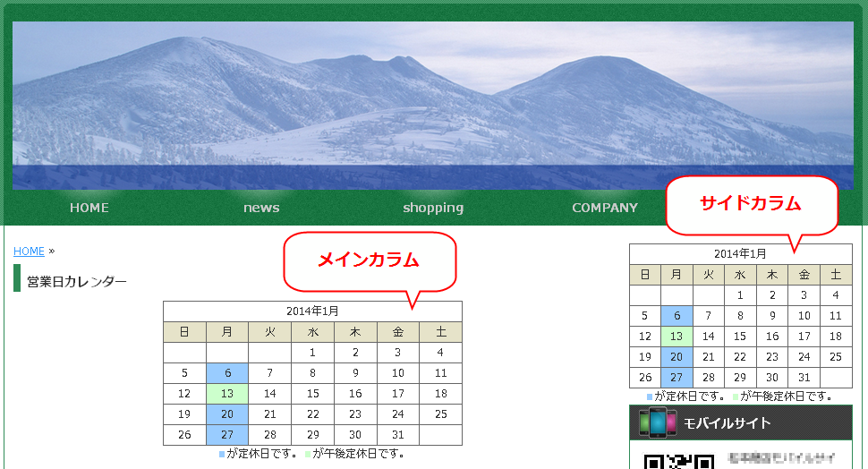
Task: Click が午後定休日です text under the sidebar calendar
Action: click(x=786, y=397)
